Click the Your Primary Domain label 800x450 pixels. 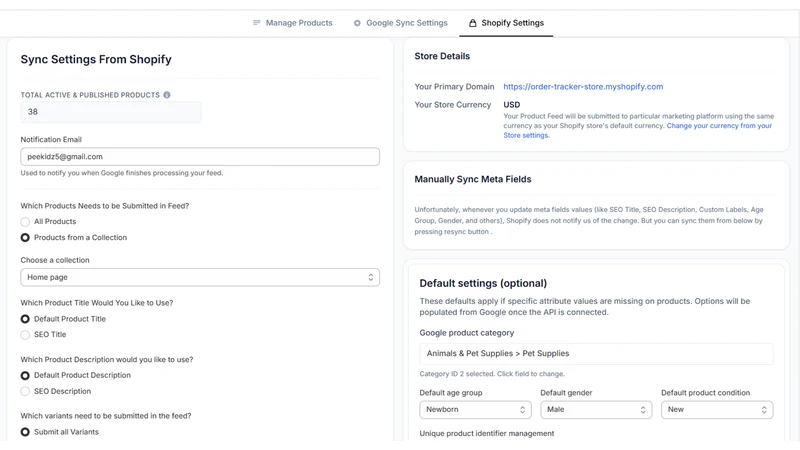tap(454, 87)
